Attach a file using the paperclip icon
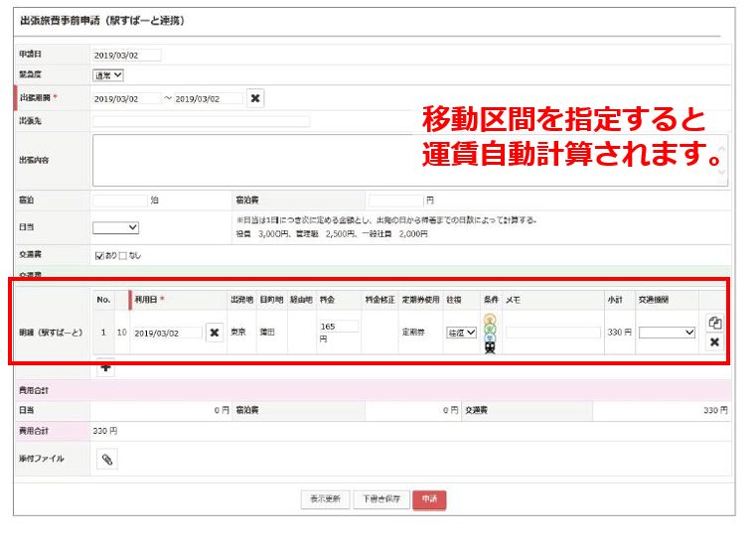 click(107, 459)
